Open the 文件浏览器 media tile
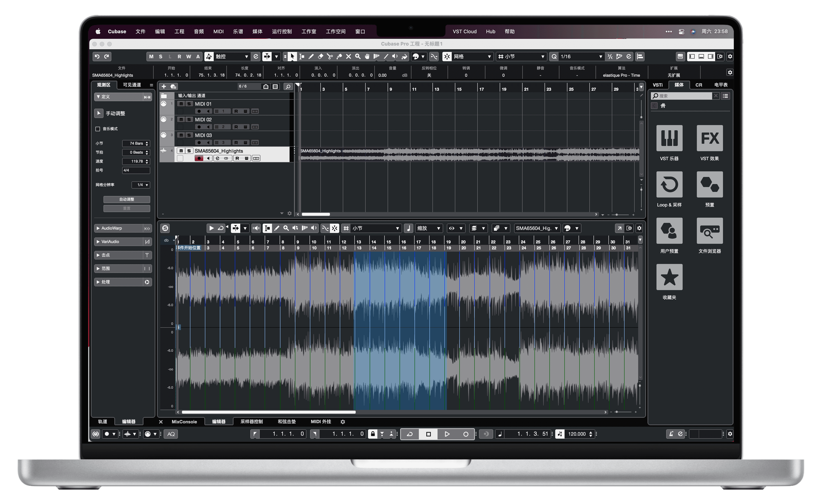822x504 pixels. coord(710,231)
